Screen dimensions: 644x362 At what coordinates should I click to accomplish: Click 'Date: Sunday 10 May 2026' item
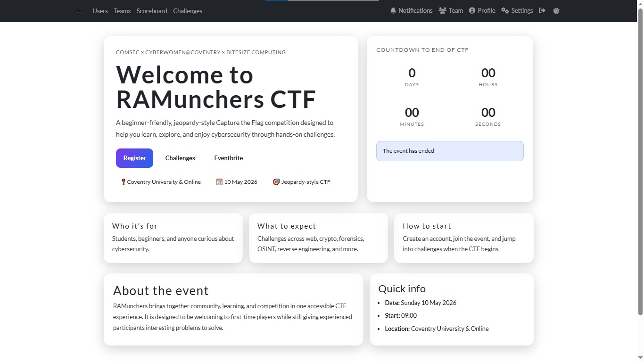coord(421,303)
